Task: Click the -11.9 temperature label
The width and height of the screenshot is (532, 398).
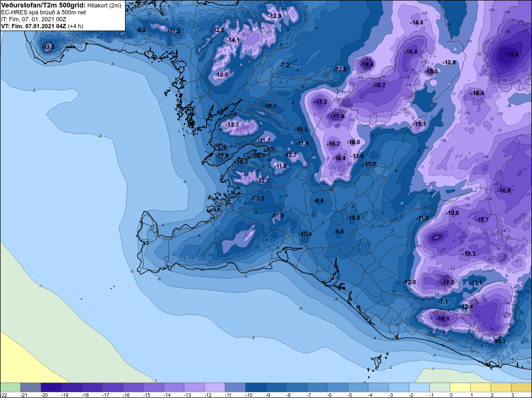Action: click(278, 215)
